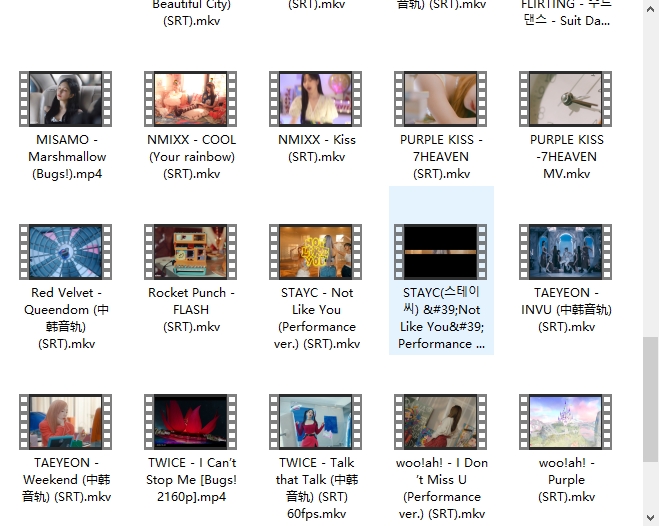Select TWICE I Can't Stop Me video icon
Screen dimensions: 659x526
coord(190,422)
